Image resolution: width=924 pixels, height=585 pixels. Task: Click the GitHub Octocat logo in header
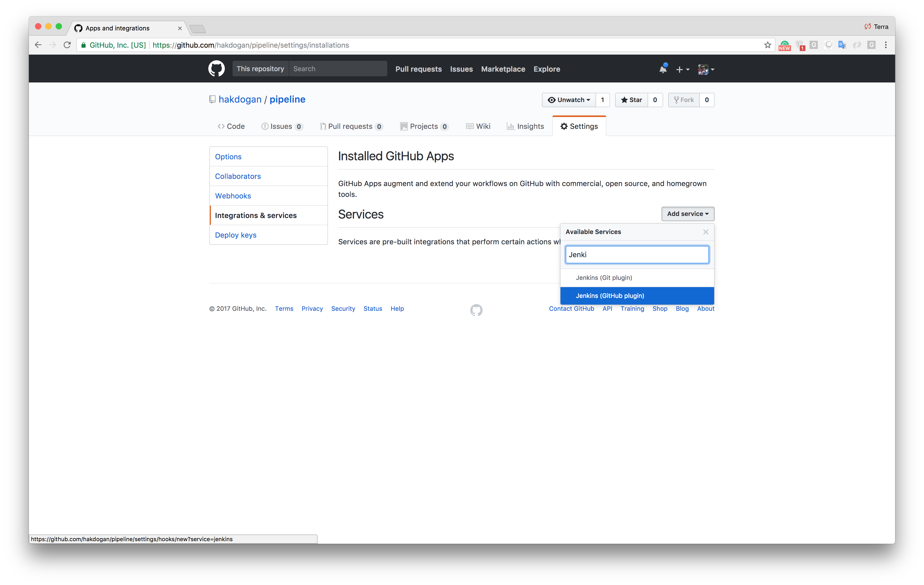tap(216, 69)
